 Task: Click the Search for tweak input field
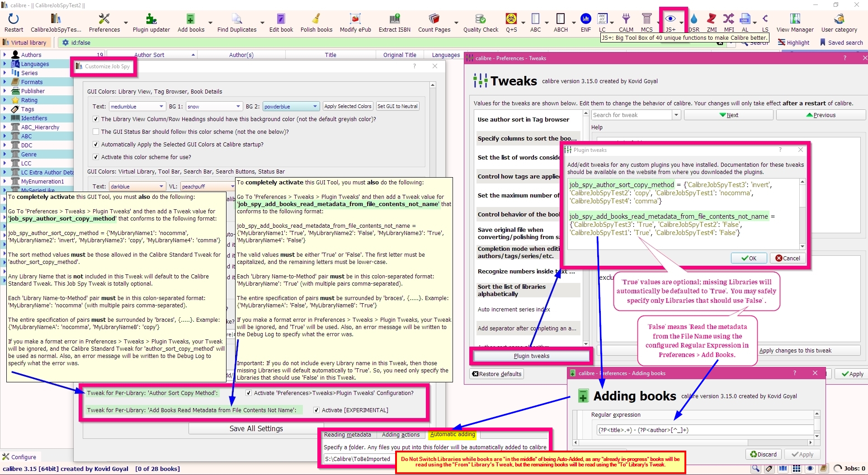coord(632,115)
